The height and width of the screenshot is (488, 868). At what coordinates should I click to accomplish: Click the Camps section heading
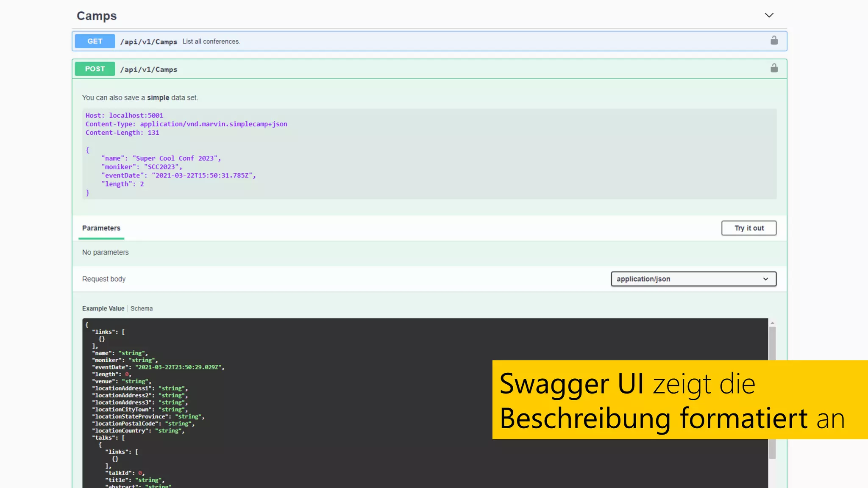(97, 16)
